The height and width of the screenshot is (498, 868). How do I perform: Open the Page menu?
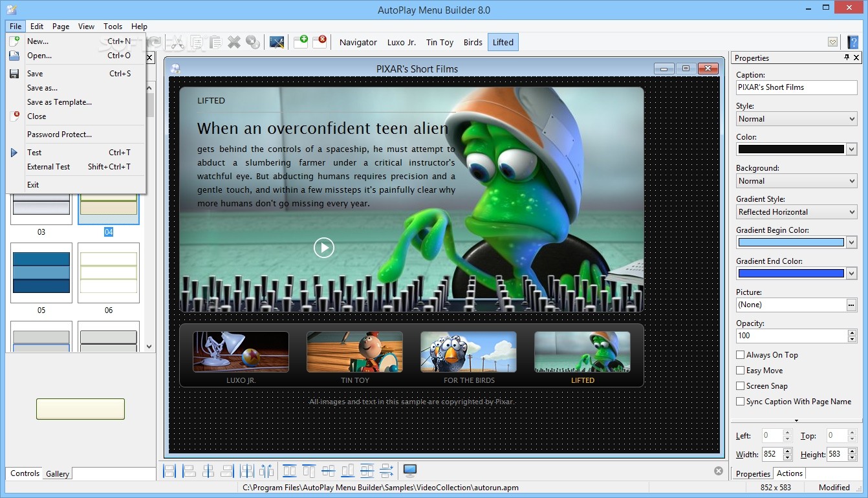(x=61, y=27)
